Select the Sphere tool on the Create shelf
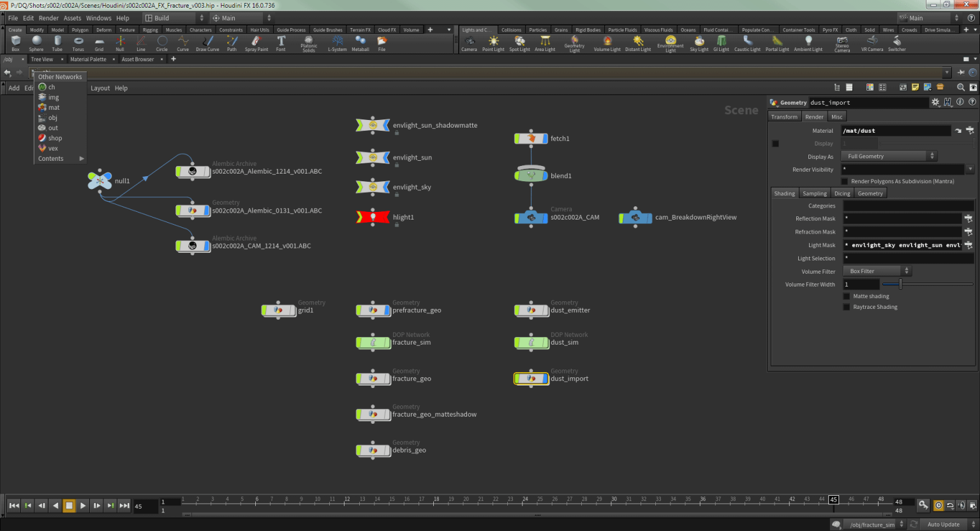This screenshot has width=980, height=531. [x=36, y=43]
